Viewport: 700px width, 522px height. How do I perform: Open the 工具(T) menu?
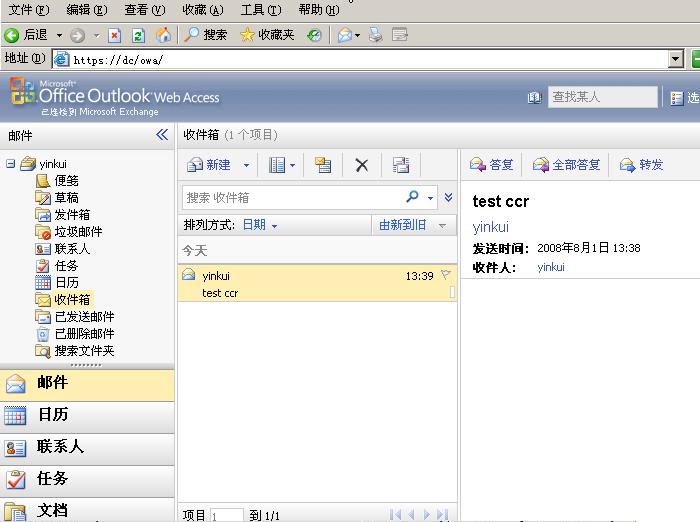(261, 9)
